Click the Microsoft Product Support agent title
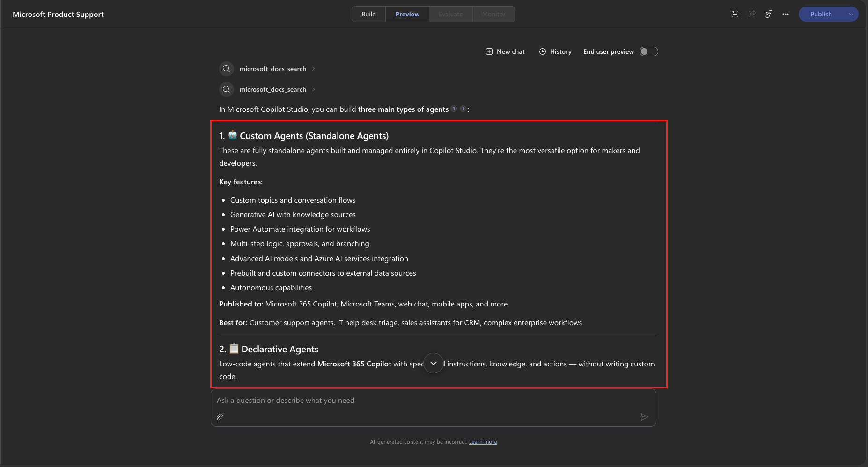The height and width of the screenshot is (467, 868). tap(58, 14)
